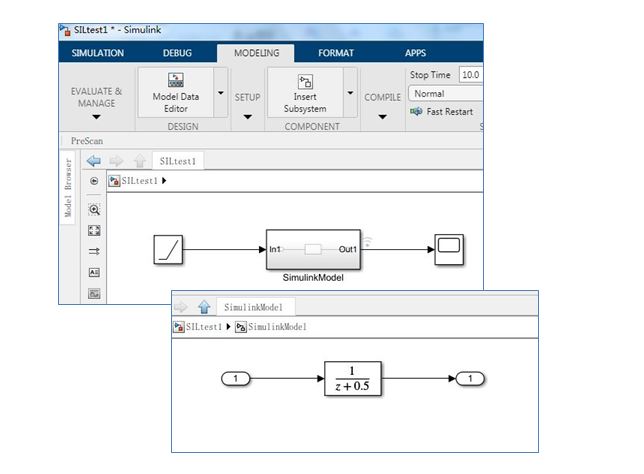
Task: Select the SILtest1 model tab
Action: point(178,161)
